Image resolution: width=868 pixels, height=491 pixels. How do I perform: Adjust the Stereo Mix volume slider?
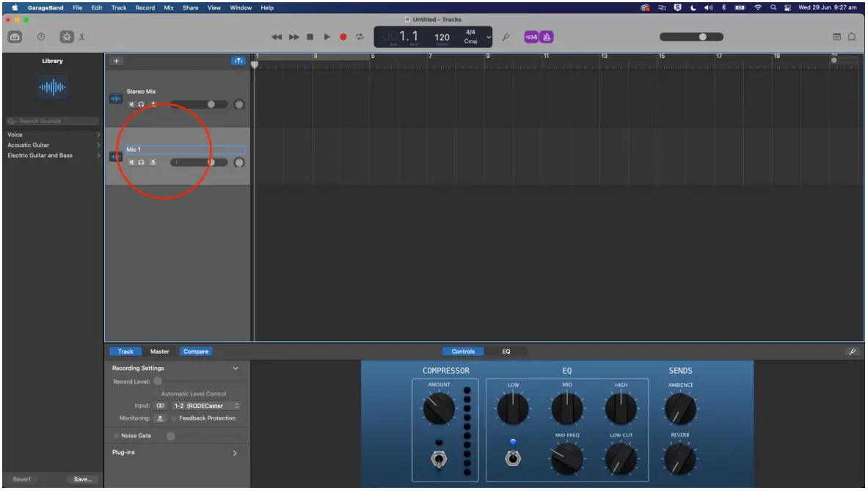coord(212,103)
